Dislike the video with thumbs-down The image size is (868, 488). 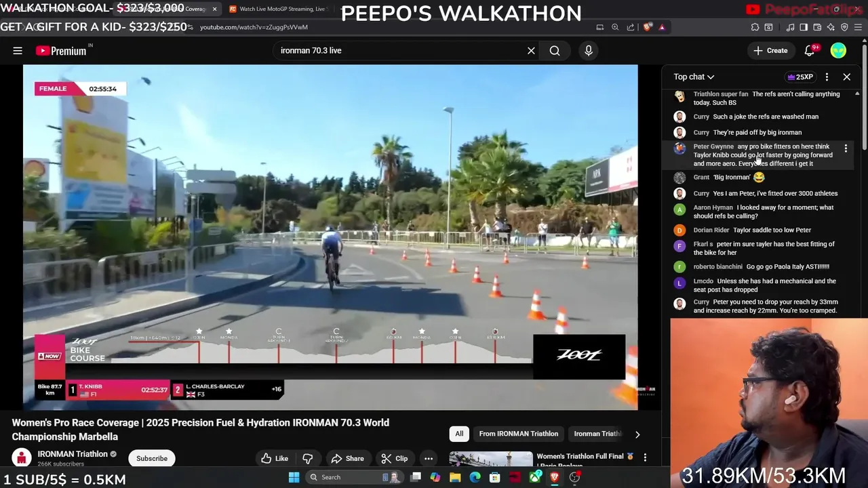click(x=307, y=458)
